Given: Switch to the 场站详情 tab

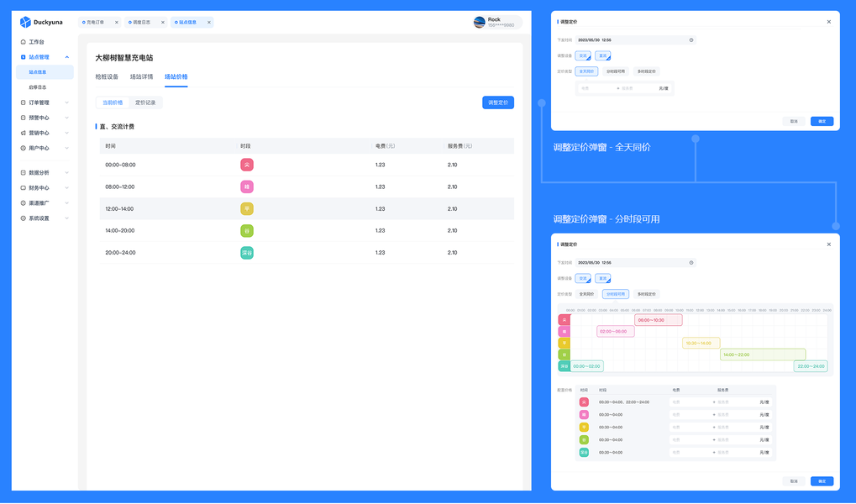Looking at the screenshot, I should (141, 77).
